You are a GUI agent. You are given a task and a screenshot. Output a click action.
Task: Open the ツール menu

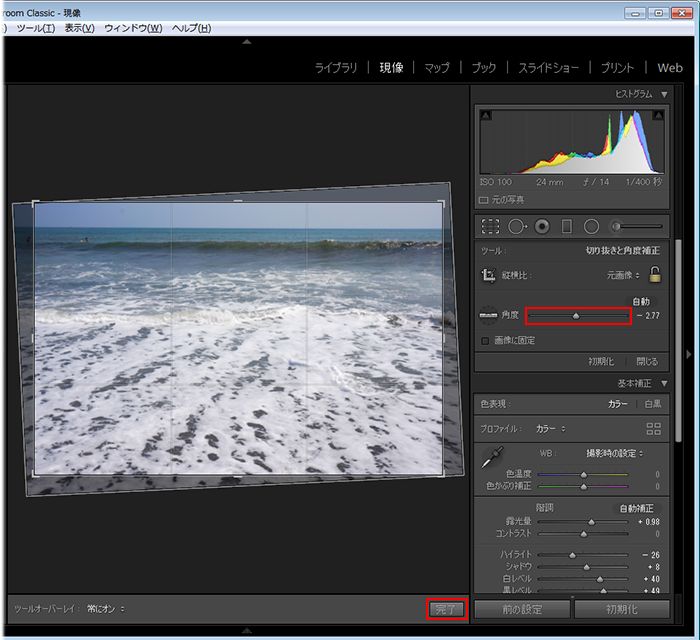click(x=36, y=28)
